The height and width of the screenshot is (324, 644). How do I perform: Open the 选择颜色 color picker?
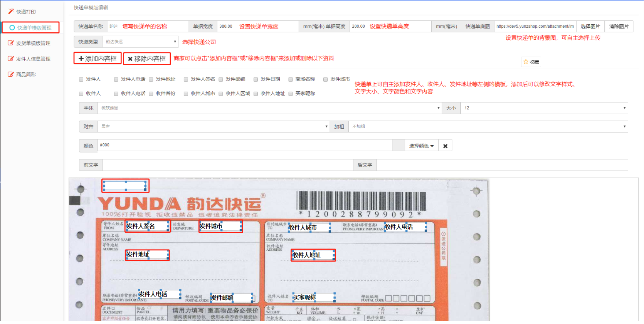coord(421,146)
